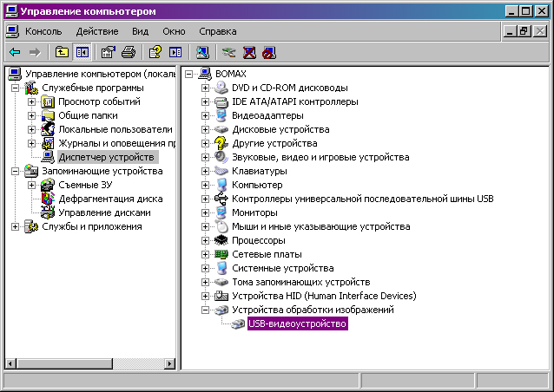Click the Scan for hardware changes icon
This screenshot has height=392, width=554.
[202, 53]
